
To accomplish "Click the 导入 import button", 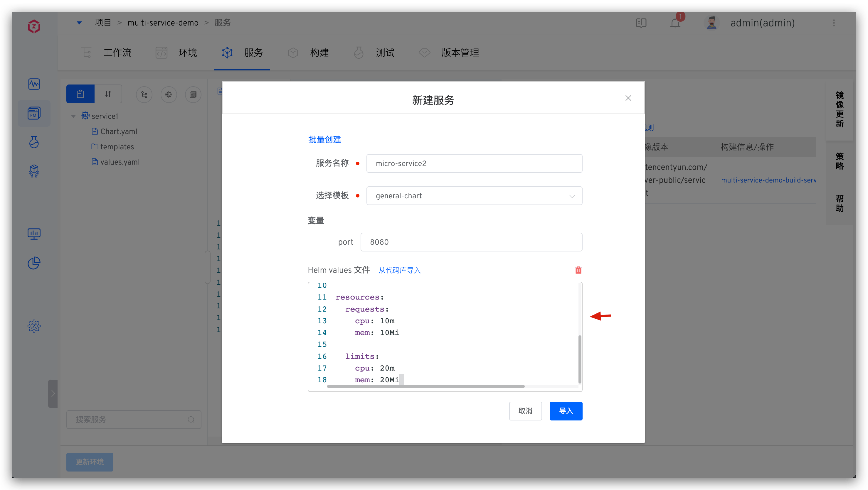I will [x=566, y=411].
